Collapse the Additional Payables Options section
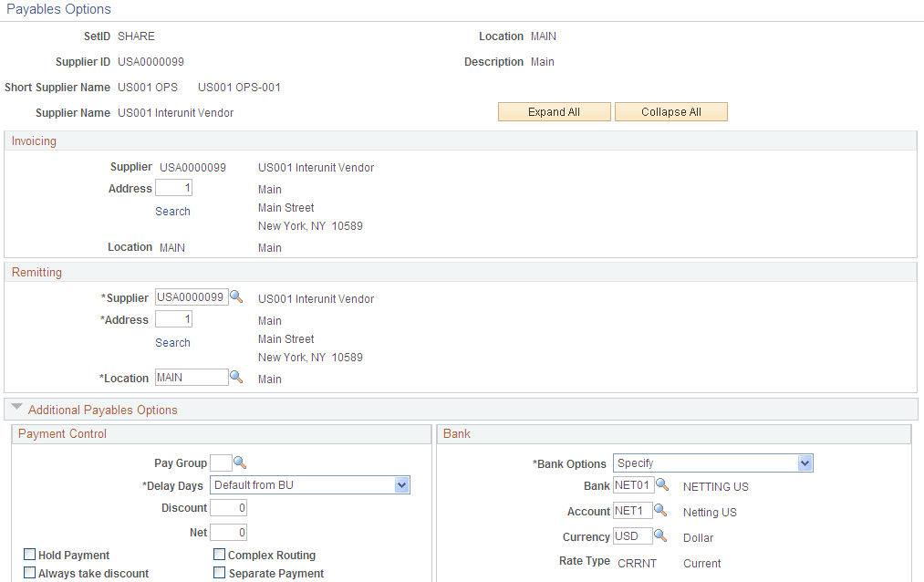 [x=16, y=408]
